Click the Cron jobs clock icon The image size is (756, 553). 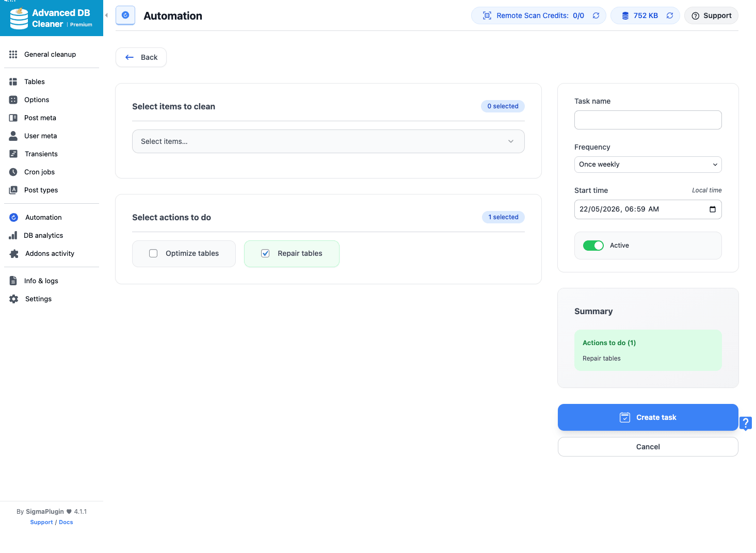(x=13, y=172)
